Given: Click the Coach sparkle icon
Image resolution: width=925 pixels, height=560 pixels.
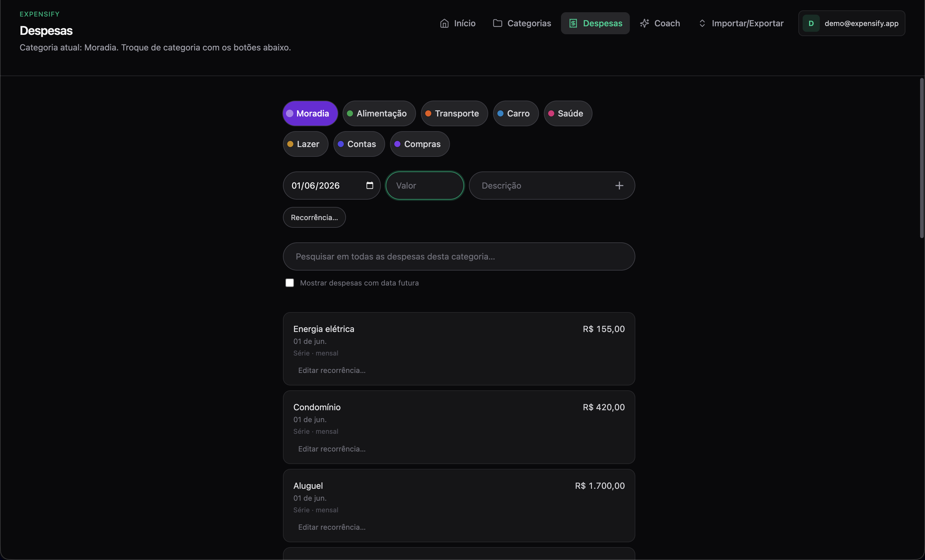Looking at the screenshot, I should click(x=645, y=23).
